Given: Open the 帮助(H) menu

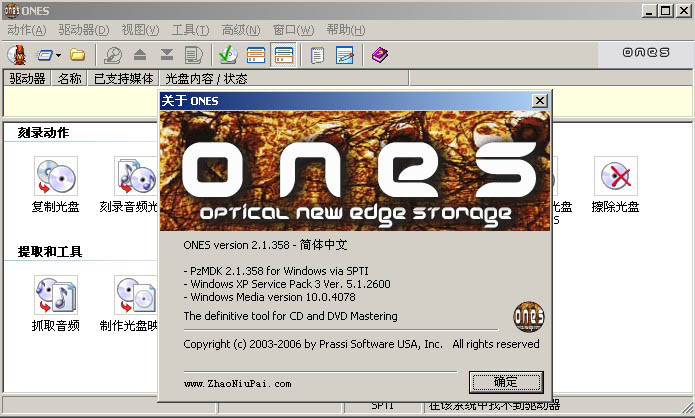Looking at the screenshot, I should [x=346, y=30].
